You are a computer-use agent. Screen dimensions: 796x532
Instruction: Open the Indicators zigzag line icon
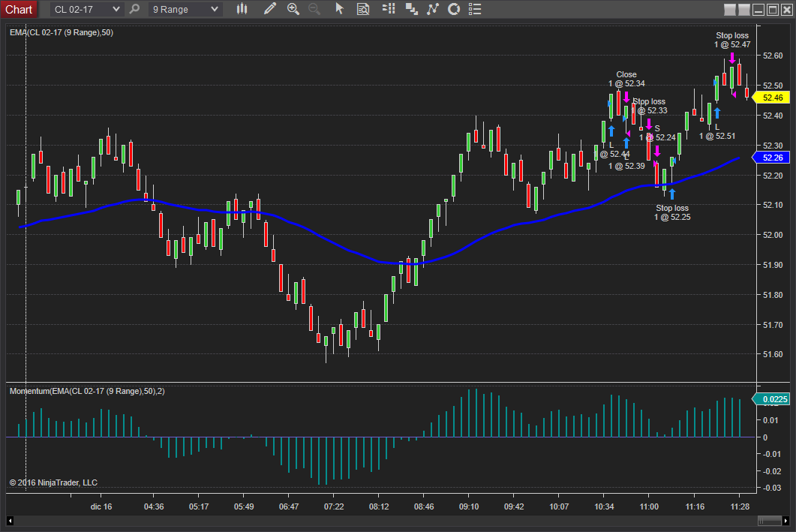[433, 9]
